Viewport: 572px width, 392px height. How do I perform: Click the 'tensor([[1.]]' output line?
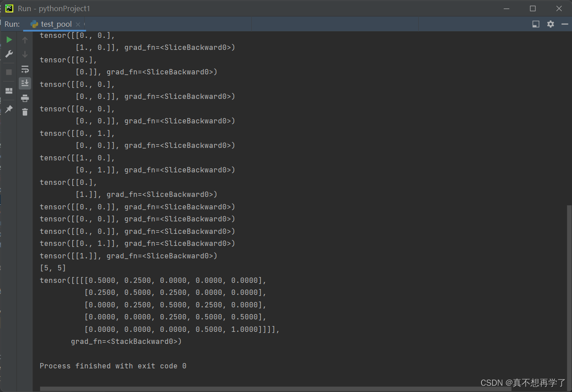click(x=128, y=256)
